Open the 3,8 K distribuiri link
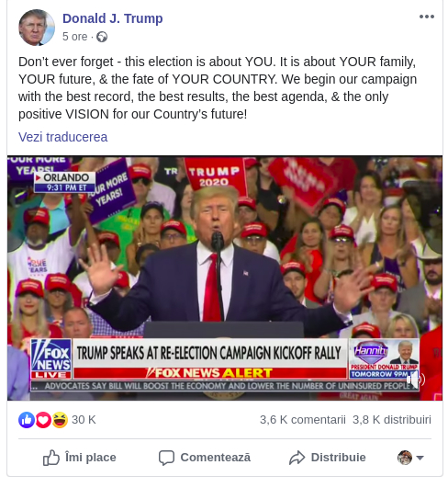The width and height of the screenshot is (448, 499). (392, 420)
